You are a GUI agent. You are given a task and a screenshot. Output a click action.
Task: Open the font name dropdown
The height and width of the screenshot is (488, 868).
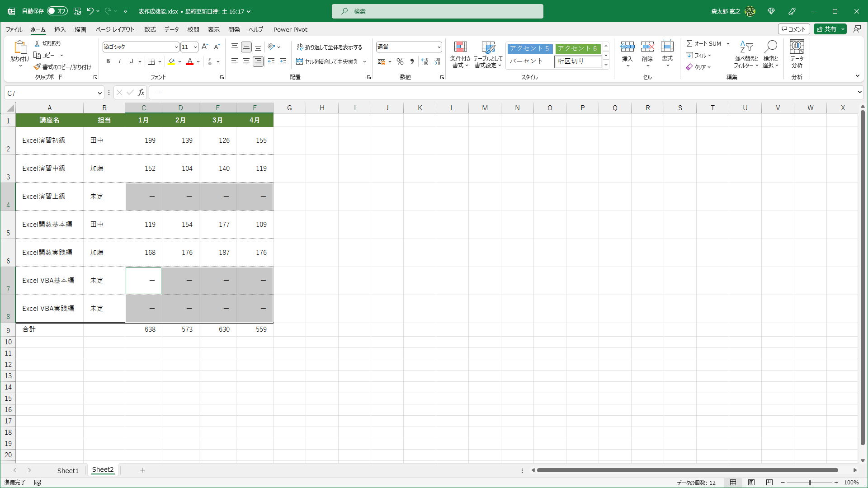[x=176, y=47]
